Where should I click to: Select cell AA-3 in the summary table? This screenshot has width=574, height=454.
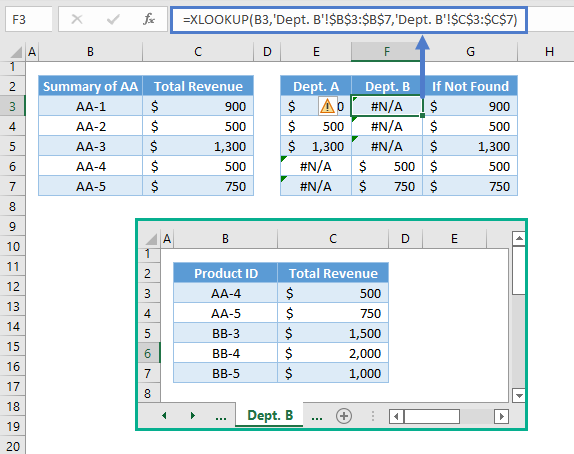[x=90, y=146]
